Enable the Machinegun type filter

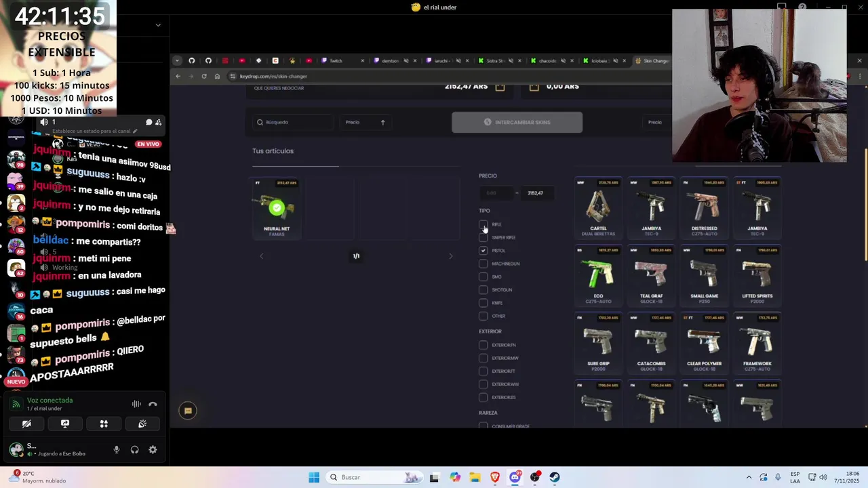(483, 264)
